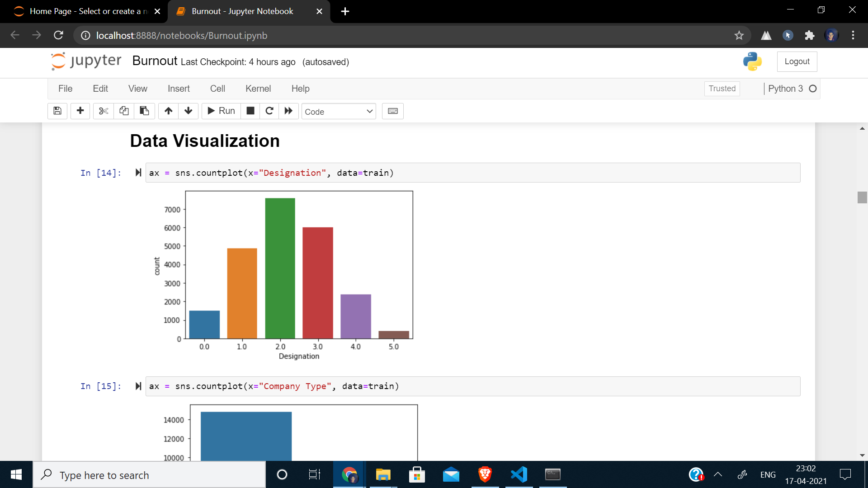Cut the selected cells with the scissors icon

[104, 111]
